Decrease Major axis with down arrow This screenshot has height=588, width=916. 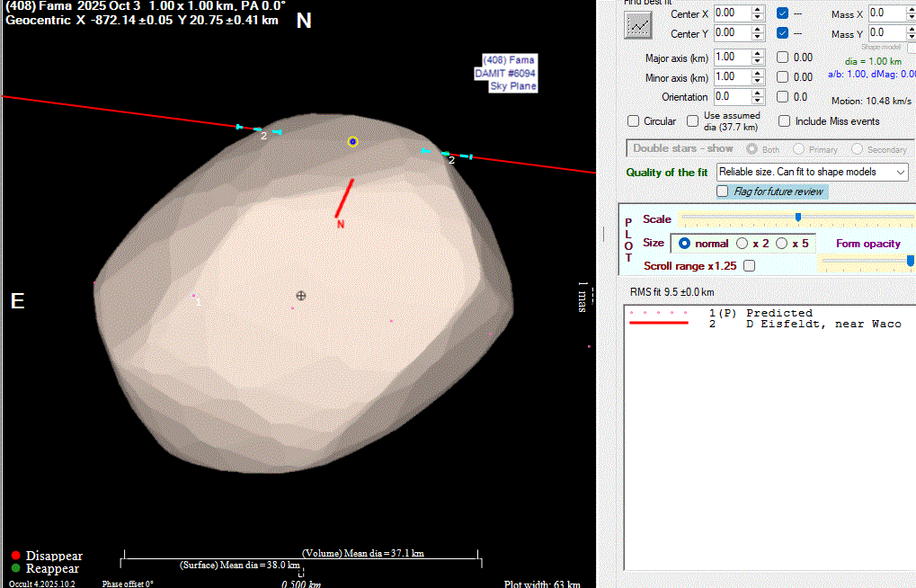click(758, 62)
